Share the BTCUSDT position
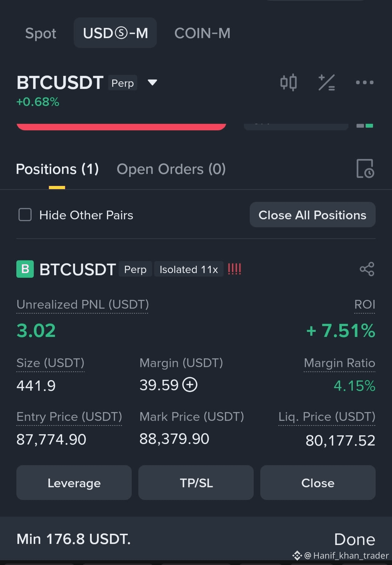This screenshot has width=392, height=565. point(367,269)
